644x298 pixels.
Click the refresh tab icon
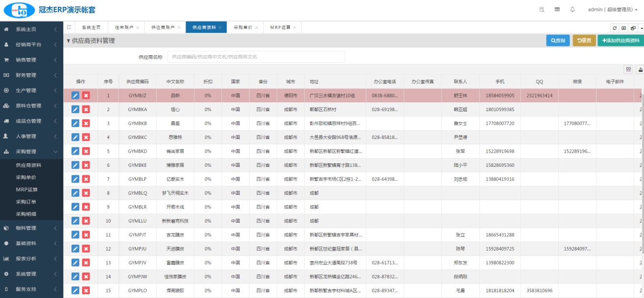point(614,28)
